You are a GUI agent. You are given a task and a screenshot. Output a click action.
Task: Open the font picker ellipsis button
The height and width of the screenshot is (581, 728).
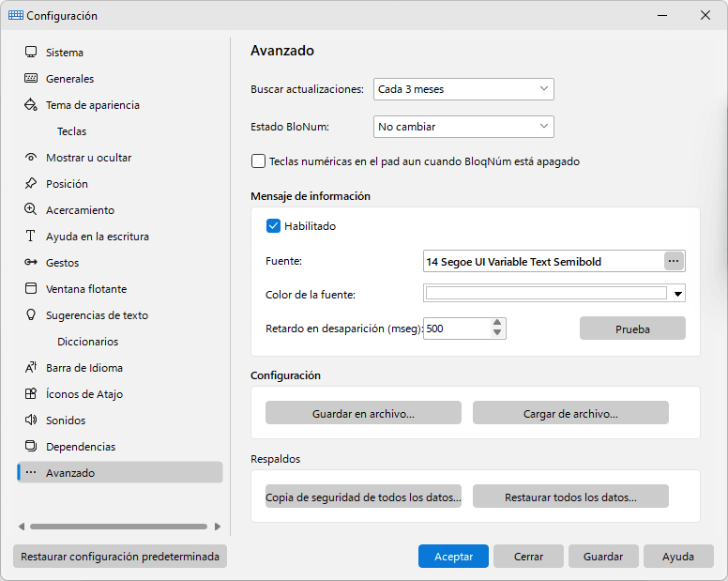coord(674,262)
